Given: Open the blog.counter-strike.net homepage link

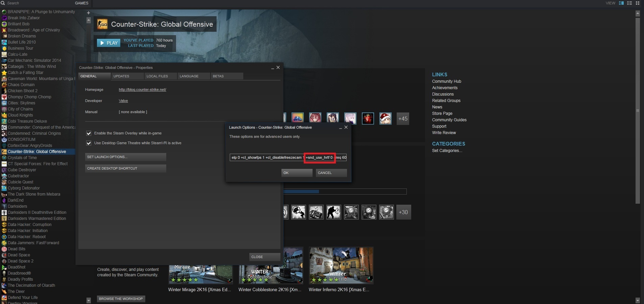Looking at the screenshot, I should tap(142, 90).
